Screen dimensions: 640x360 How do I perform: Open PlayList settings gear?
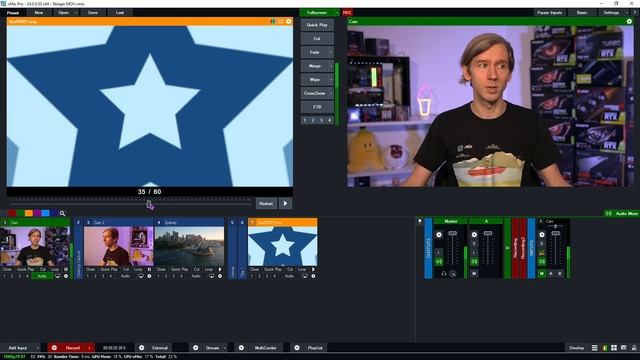[297, 348]
